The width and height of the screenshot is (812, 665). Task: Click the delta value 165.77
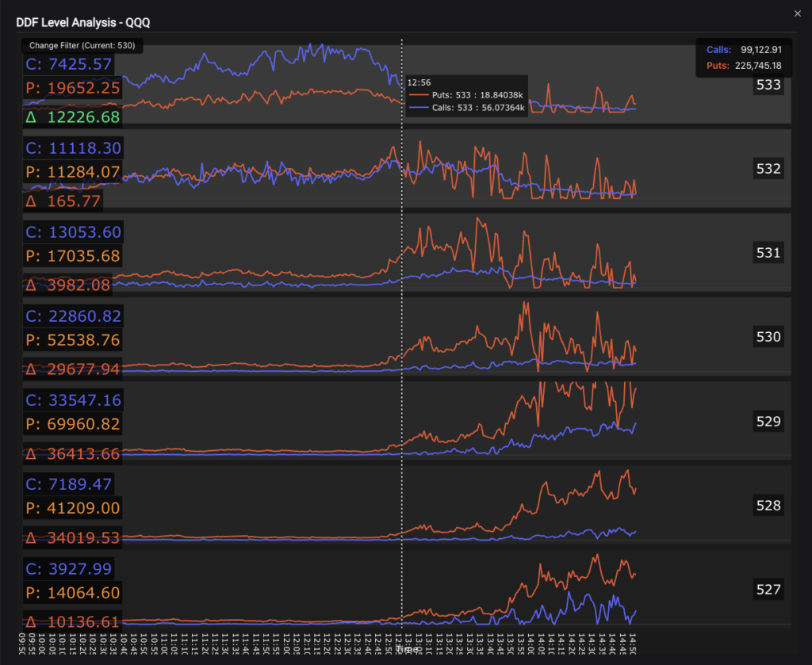[x=63, y=201]
